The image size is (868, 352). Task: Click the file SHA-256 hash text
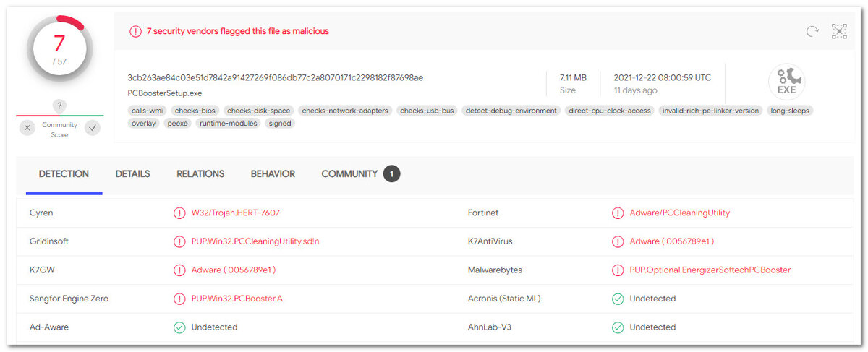coord(276,77)
